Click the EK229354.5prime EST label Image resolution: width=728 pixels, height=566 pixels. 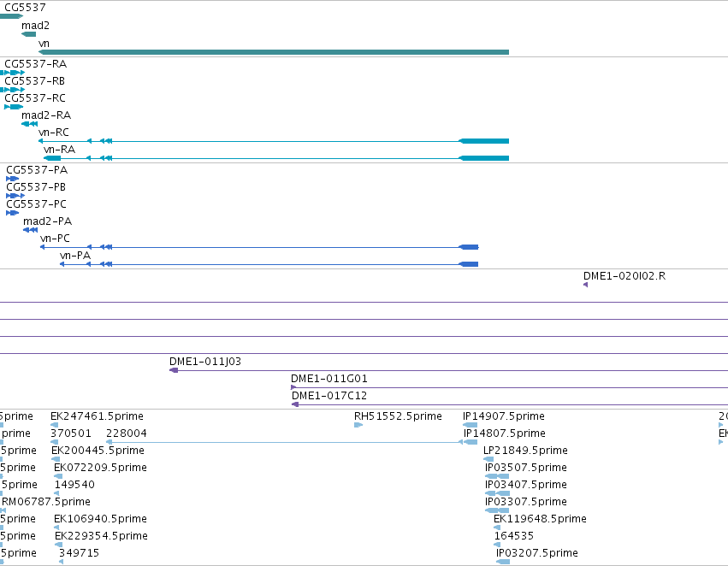[101, 536]
